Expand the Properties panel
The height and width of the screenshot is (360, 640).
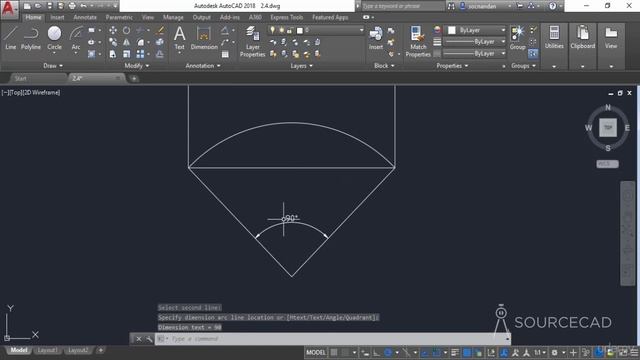(452, 66)
